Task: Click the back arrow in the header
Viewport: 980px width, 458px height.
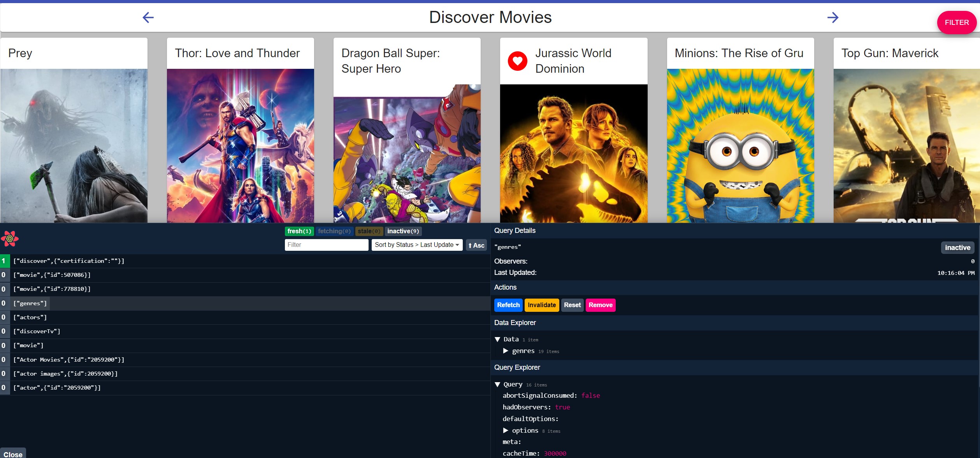Action: pyautogui.click(x=148, y=17)
